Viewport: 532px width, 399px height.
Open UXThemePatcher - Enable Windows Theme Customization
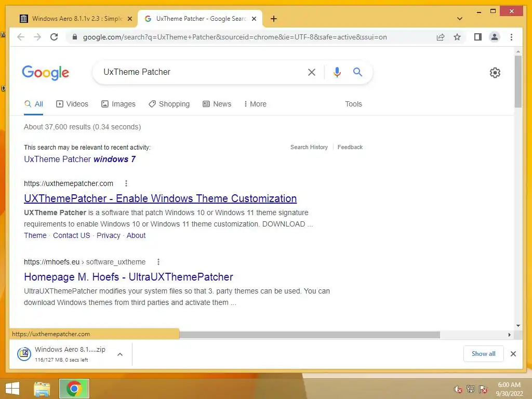pos(160,198)
